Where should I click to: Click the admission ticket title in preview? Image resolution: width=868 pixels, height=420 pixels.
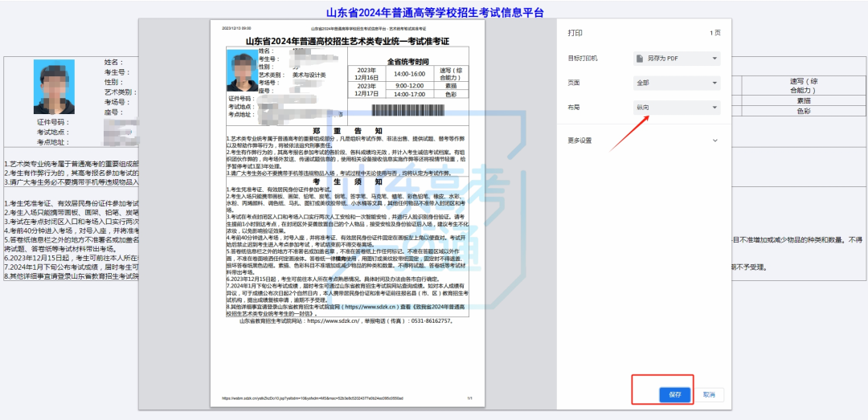click(x=347, y=41)
